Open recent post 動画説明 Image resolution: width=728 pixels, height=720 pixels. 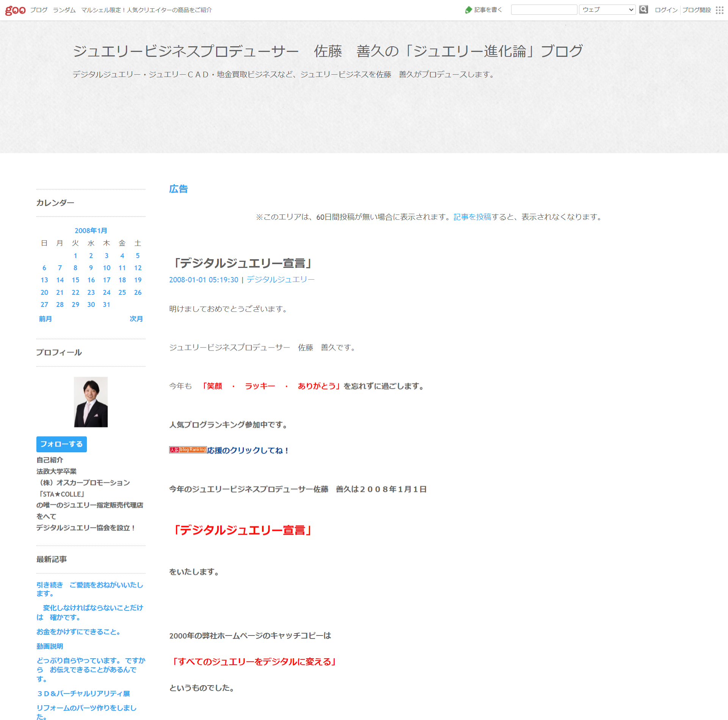point(50,646)
